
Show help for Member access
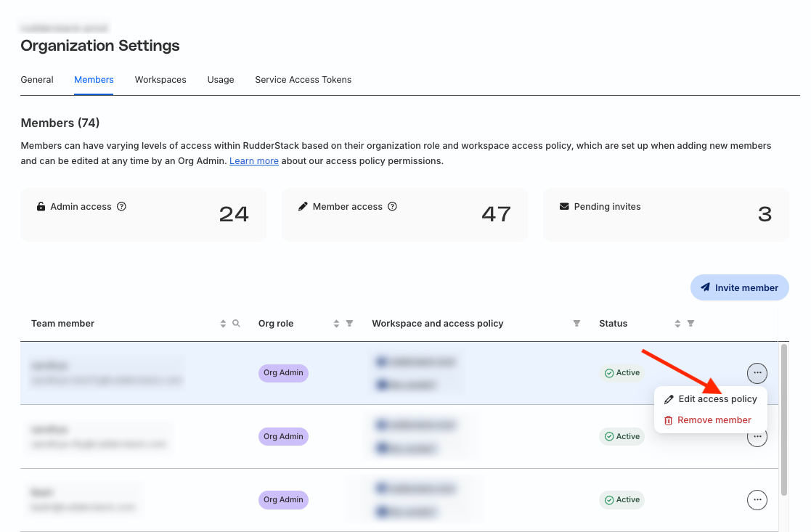pyautogui.click(x=393, y=206)
